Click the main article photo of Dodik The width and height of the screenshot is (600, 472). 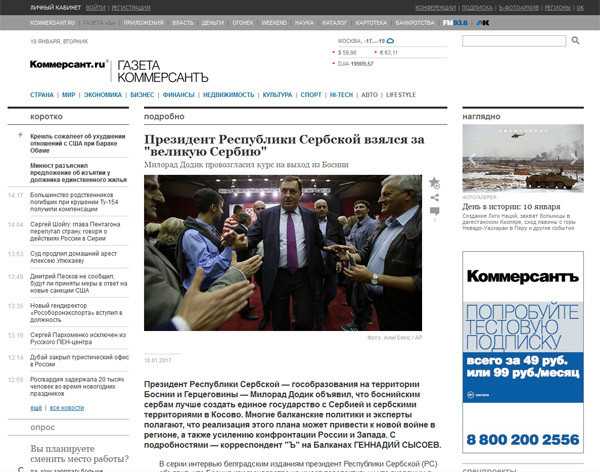(285, 253)
